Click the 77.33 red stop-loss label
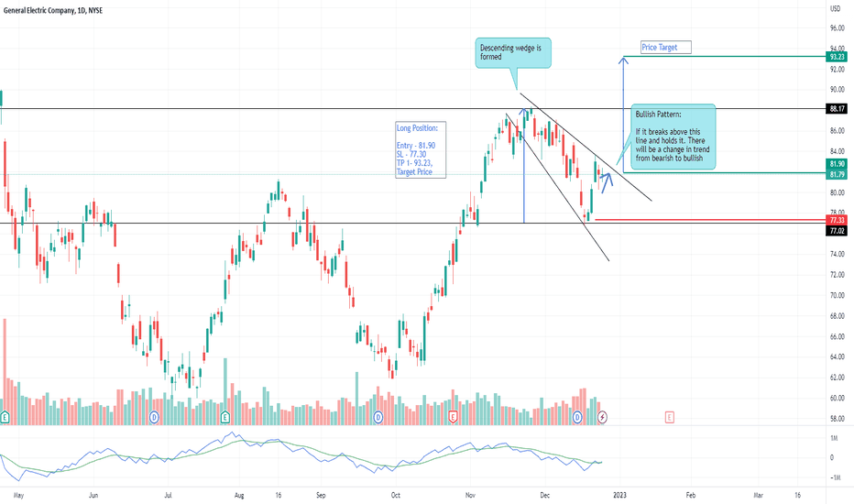The height and width of the screenshot is (504, 854). [x=838, y=220]
